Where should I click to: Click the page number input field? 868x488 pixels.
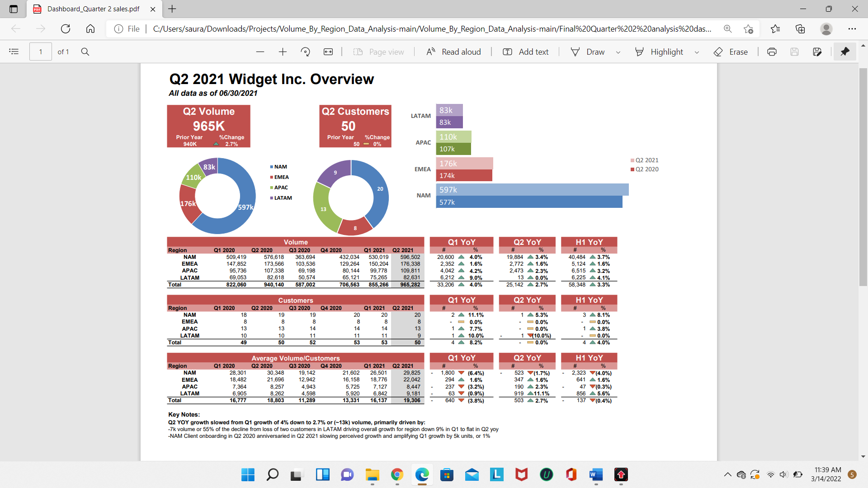coord(40,52)
